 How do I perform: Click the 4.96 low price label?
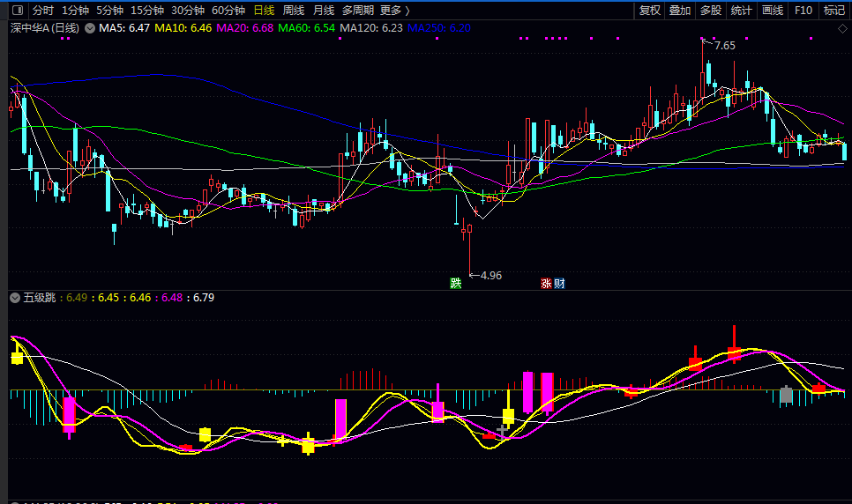pyautogui.click(x=491, y=276)
